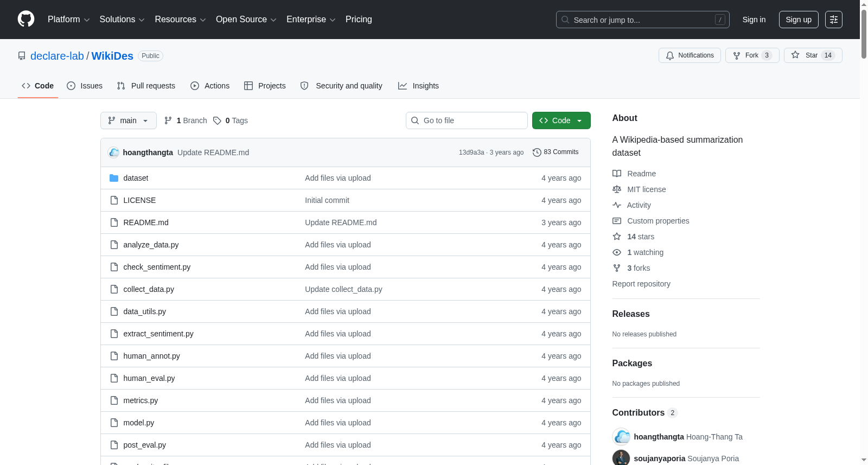Click the star icon beside 14 stars
Image resolution: width=868 pixels, height=465 pixels.
coord(617,237)
